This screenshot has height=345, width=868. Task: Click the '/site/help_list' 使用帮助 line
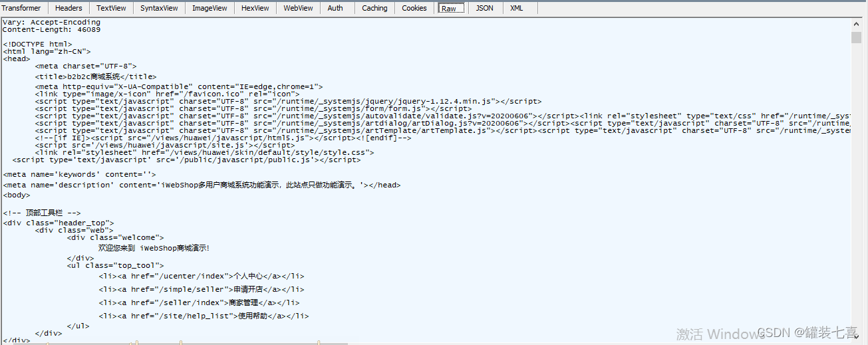(204, 316)
